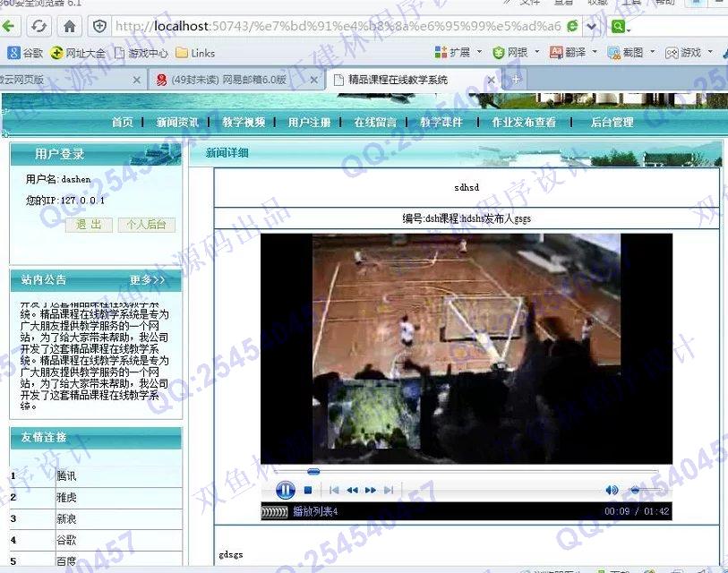The height and width of the screenshot is (573, 728).
Task: Open the 用户注册 nav item
Action: tap(309, 122)
